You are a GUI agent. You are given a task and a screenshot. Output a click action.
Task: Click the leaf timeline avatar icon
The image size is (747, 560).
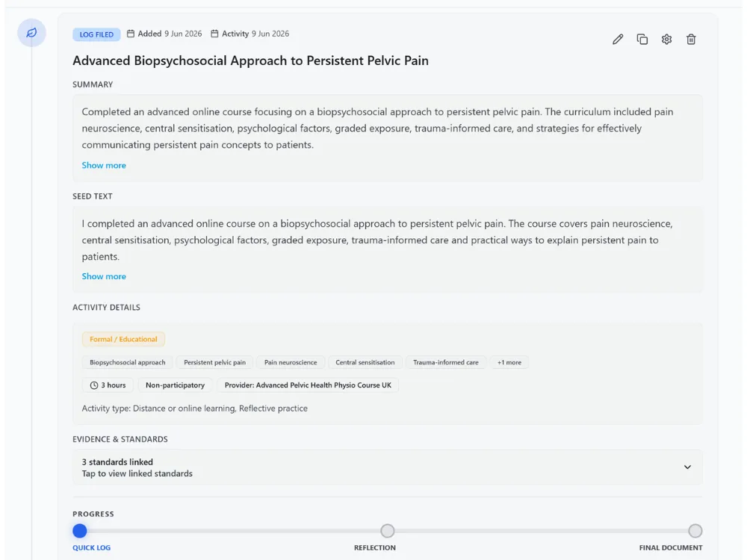(31, 33)
